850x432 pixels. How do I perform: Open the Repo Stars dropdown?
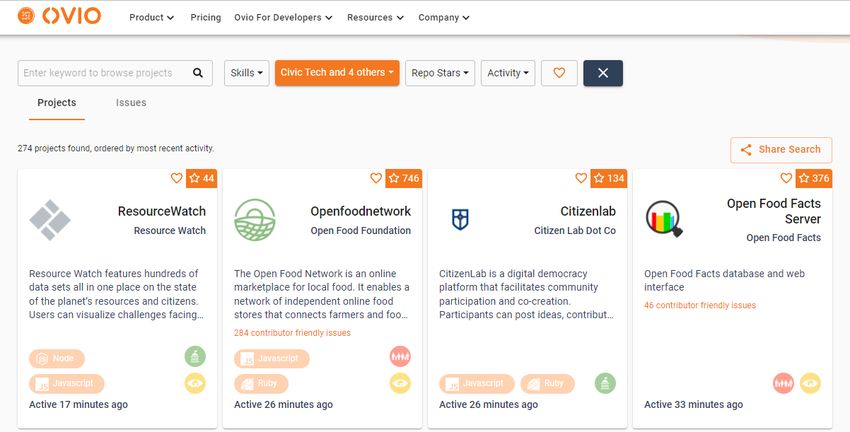point(440,73)
